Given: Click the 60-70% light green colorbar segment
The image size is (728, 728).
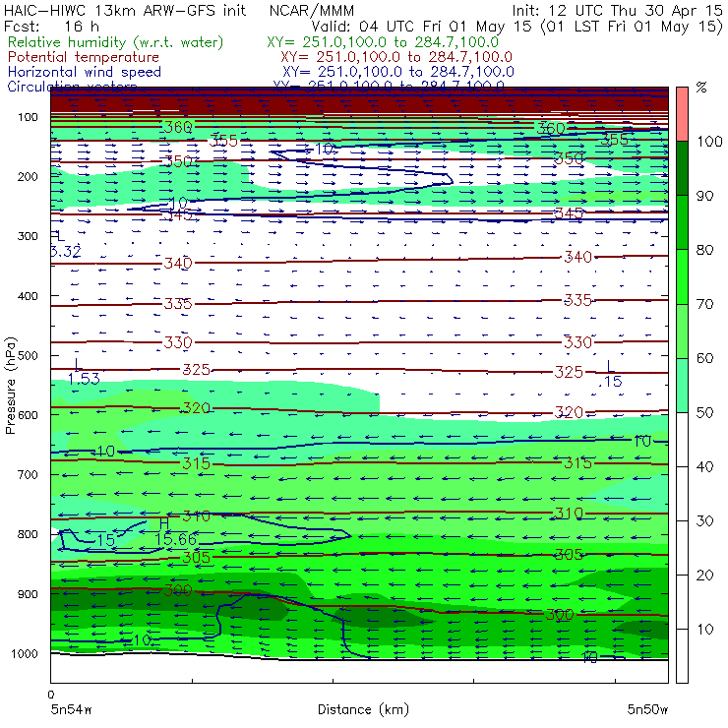Looking at the screenshot, I should click(682, 331).
